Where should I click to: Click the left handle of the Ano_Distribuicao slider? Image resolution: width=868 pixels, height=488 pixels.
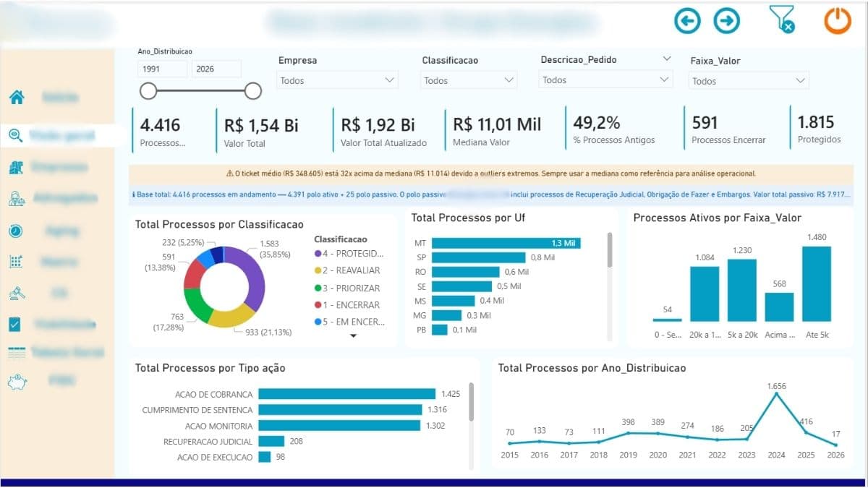pyautogui.click(x=148, y=90)
